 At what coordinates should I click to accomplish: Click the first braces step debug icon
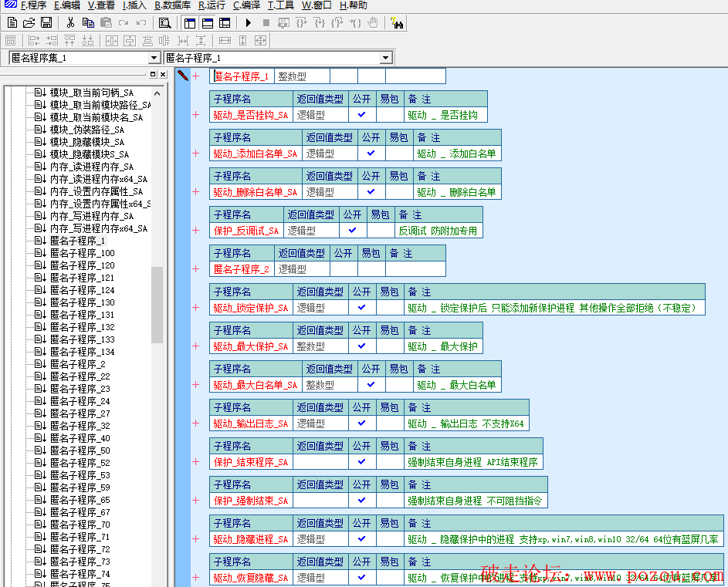click(x=301, y=22)
